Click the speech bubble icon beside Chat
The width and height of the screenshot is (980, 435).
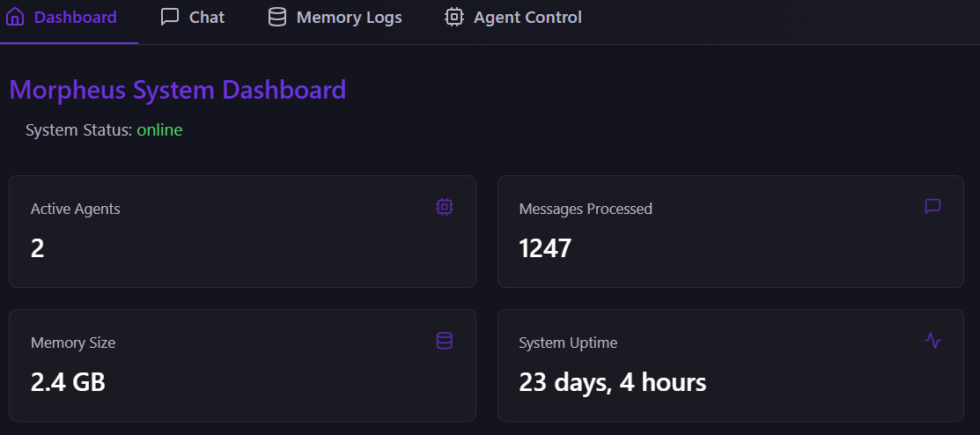169,17
